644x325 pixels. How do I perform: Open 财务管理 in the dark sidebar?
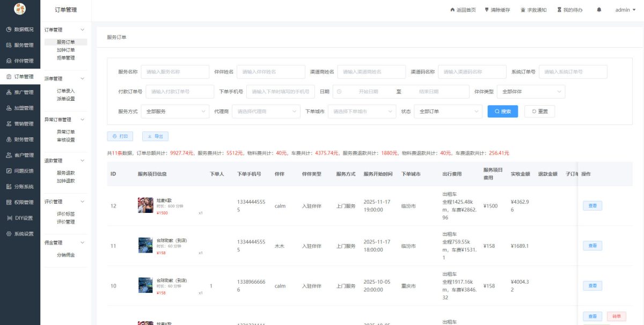coord(20,139)
